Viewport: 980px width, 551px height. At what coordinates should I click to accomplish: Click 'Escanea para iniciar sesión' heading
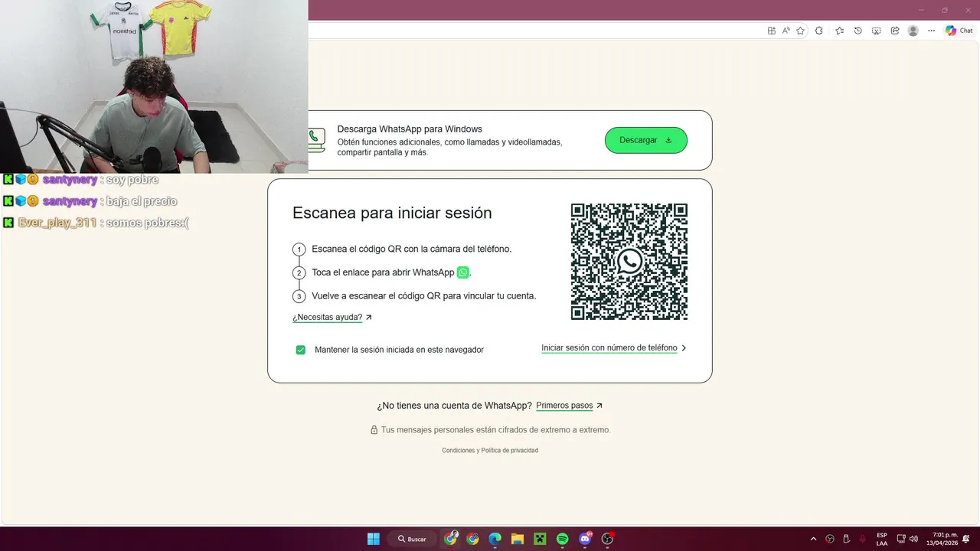click(392, 213)
